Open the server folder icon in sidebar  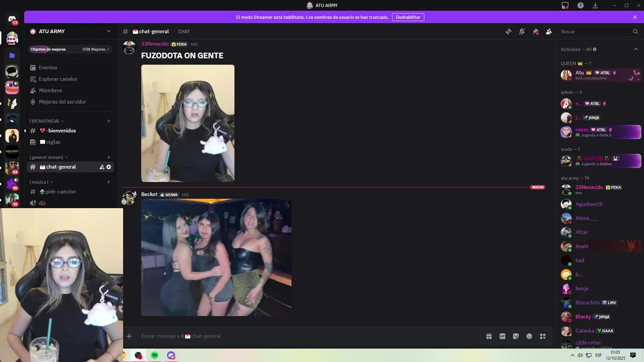point(12,55)
